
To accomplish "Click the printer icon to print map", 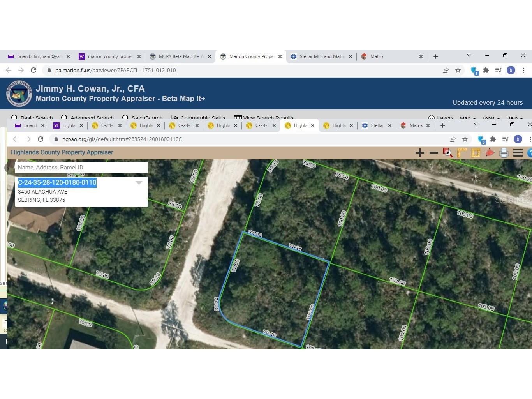I will pyautogui.click(x=504, y=153).
